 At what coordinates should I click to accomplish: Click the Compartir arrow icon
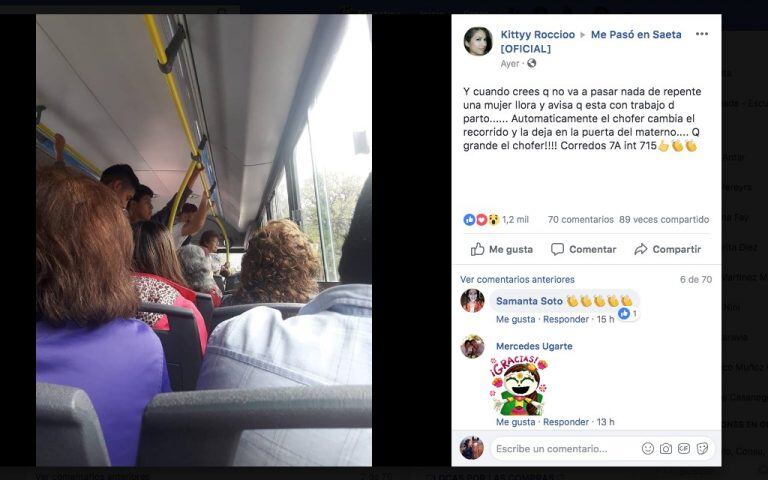pos(640,249)
